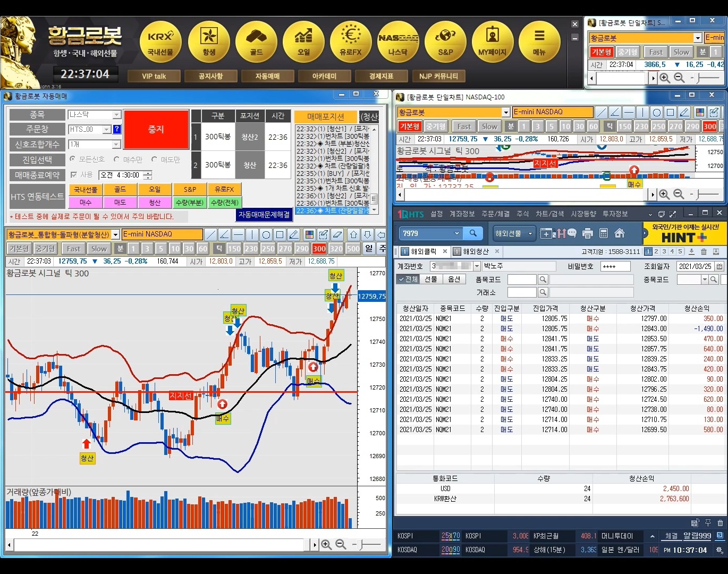This screenshot has height=574, width=728.
Task: Toggle the 옵션 filter in 1Q HTS
Action: pyautogui.click(x=454, y=279)
